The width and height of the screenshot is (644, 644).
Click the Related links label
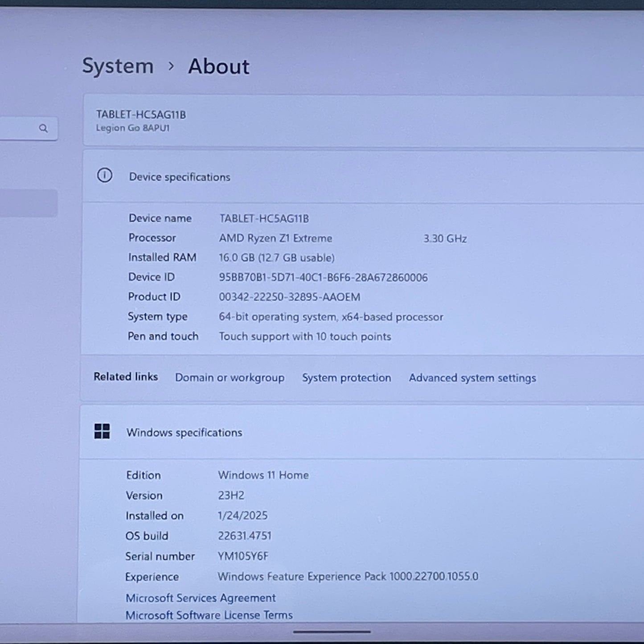coord(126,377)
